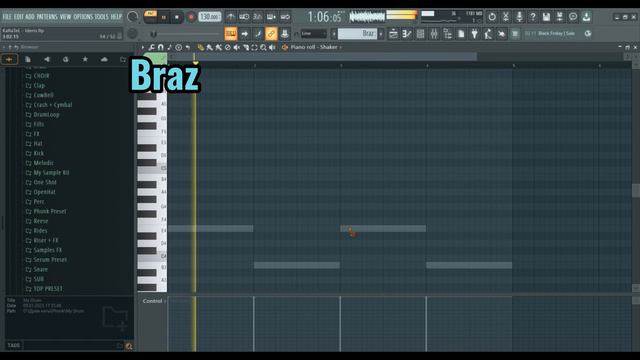Open the EDIT menu

coord(19,17)
